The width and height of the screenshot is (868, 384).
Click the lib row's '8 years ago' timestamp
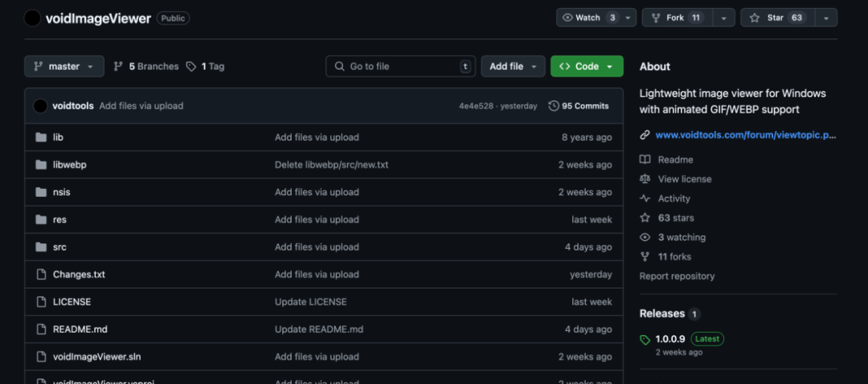tap(587, 137)
